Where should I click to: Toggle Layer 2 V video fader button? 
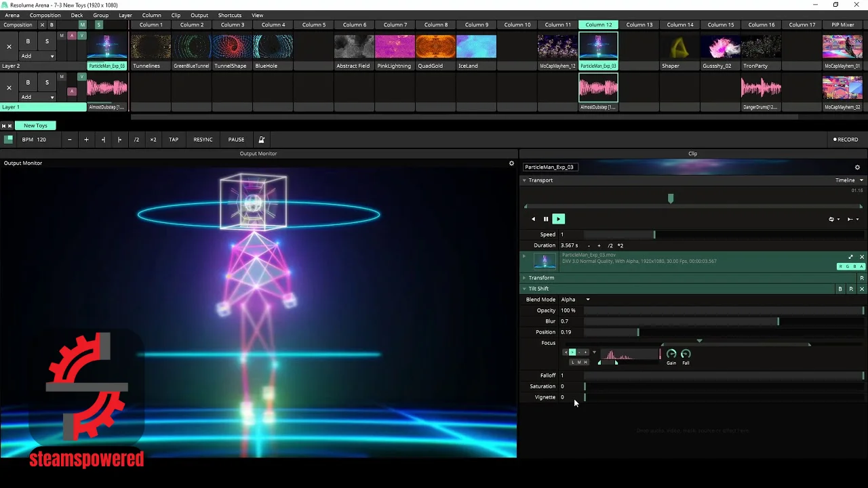coord(82,35)
